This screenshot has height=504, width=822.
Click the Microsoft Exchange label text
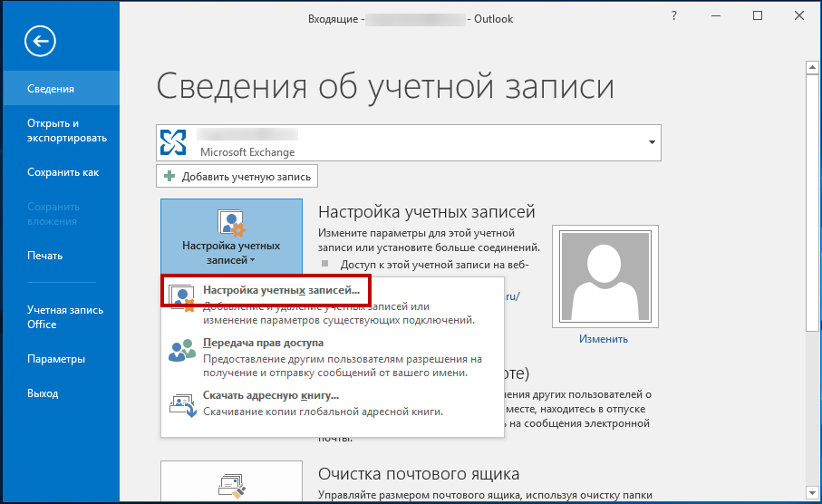[247, 152]
